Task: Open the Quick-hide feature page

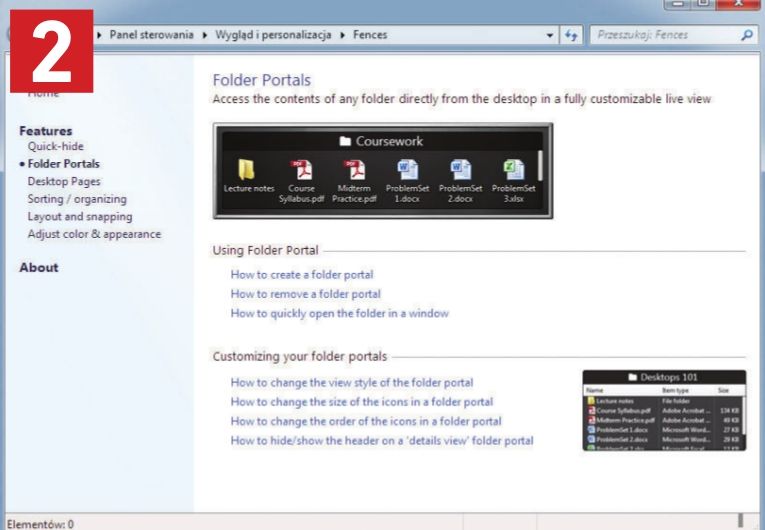Action: (56, 146)
